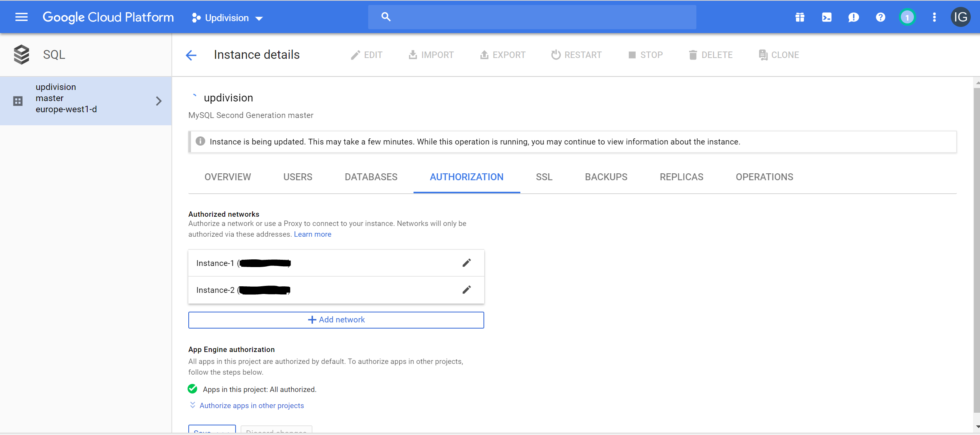
Task: Open the Updivision project selector dropdown
Action: point(228,18)
